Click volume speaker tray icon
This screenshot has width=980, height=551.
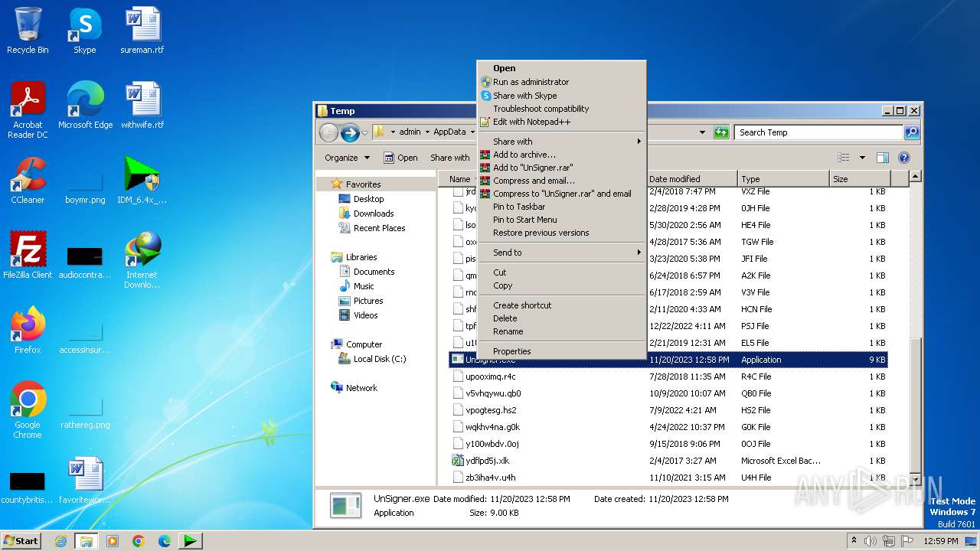tap(871, 541)
